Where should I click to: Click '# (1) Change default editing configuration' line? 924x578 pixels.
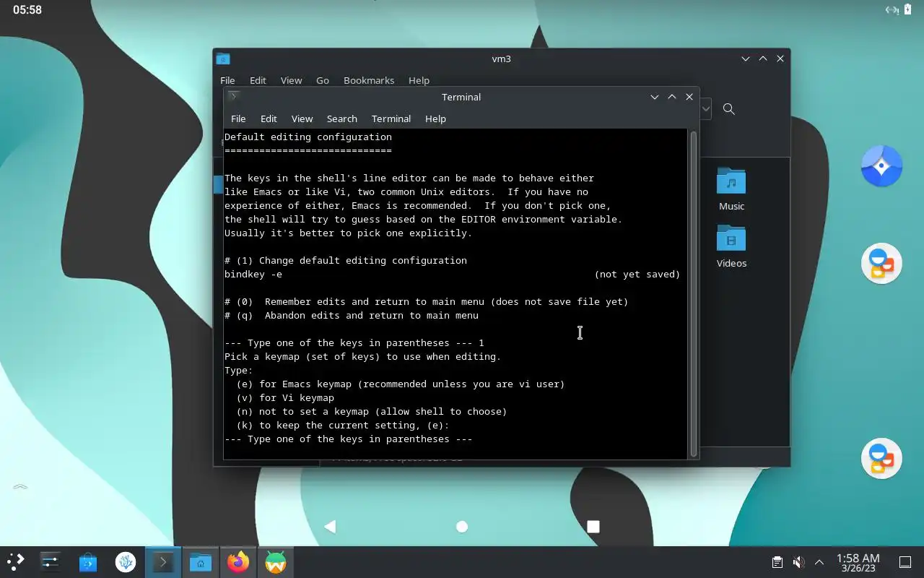pos(346,261)
